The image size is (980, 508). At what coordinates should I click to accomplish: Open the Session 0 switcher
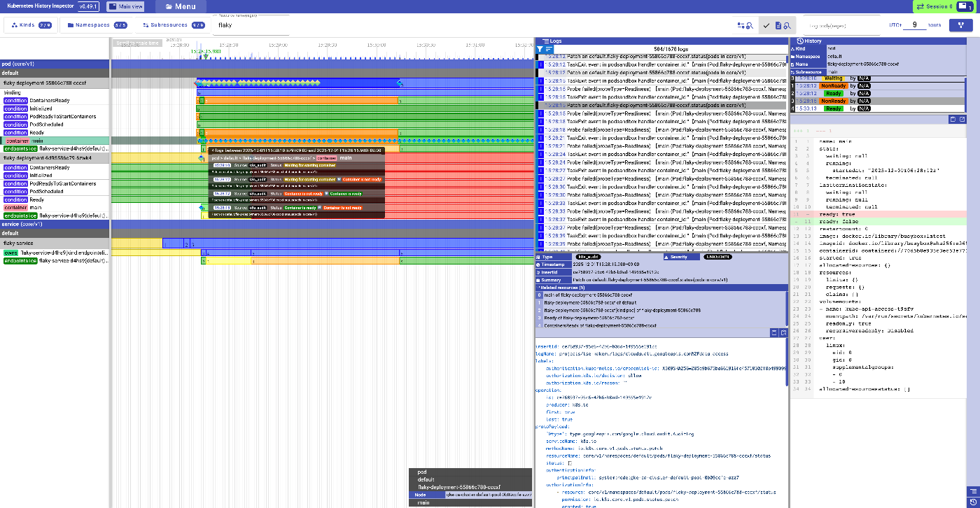[x=936, y=6]
